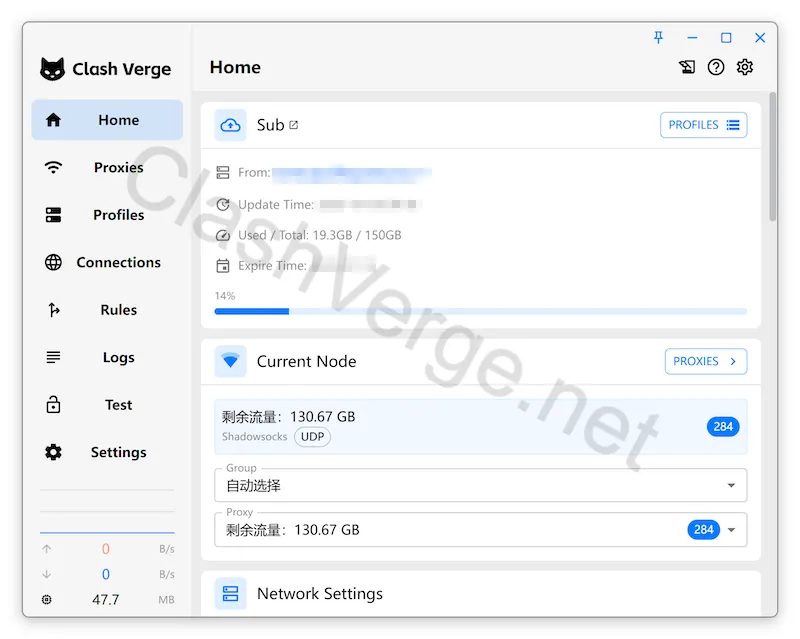The height and width of the screenshot is (639, 800).
Task: Minimize the Clash Verge window
Action: click(692, 37)
